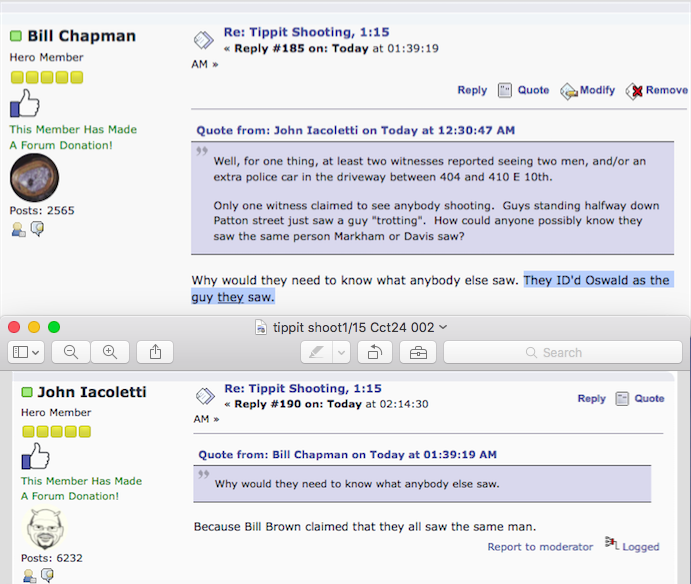Report John Iacoletti's post to moderator

point(540,547)
